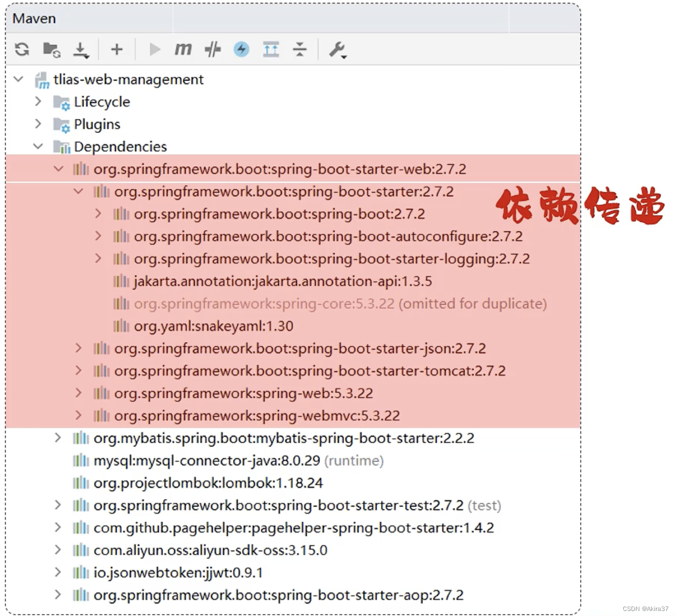Click the tlias-web-management Maven module icon
Viewport: 676px width, 616px height.
pyautogui.click(x=42, y=80)
